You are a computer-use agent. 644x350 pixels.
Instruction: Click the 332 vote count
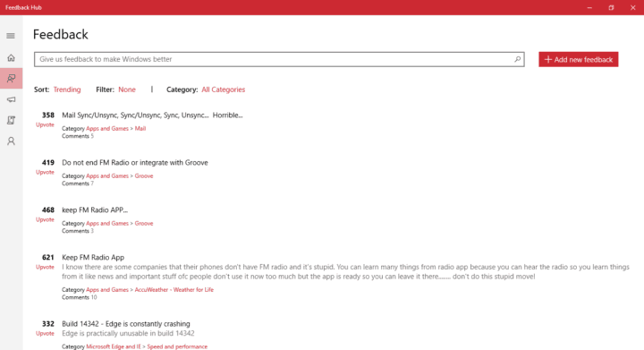48,324
